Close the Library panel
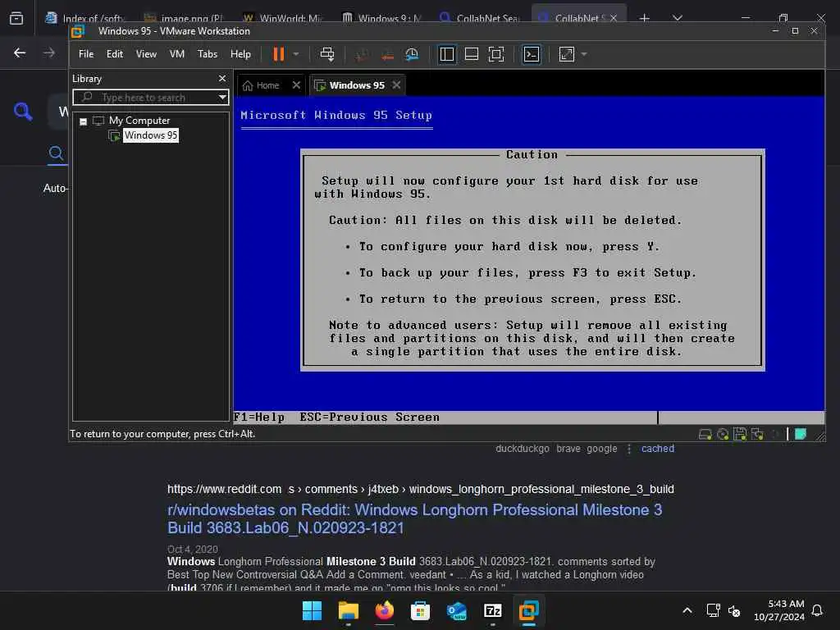Screen dimensions: 840x630 tap(222, 79)
